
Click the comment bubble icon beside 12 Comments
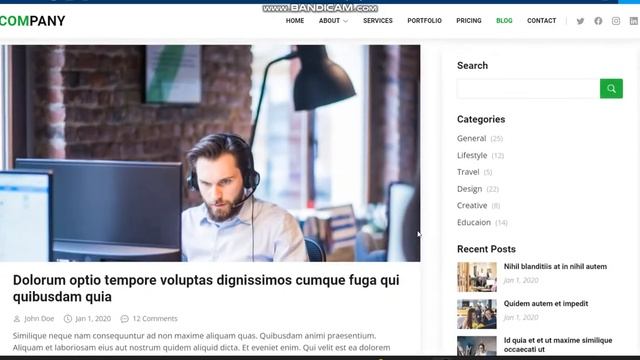click(124, 319)
